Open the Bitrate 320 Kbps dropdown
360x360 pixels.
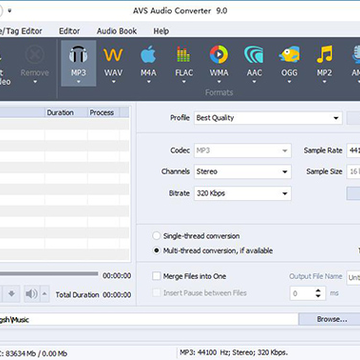(243, 193)
